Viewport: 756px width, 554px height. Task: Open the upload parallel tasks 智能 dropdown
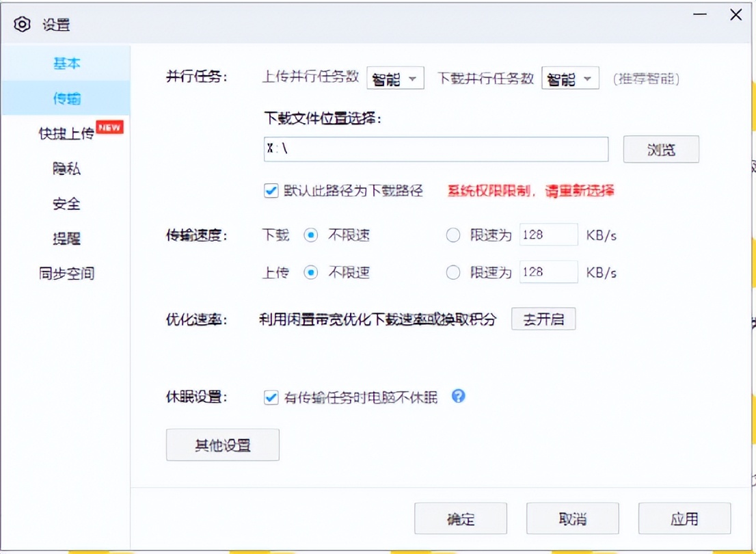point(395,78)
